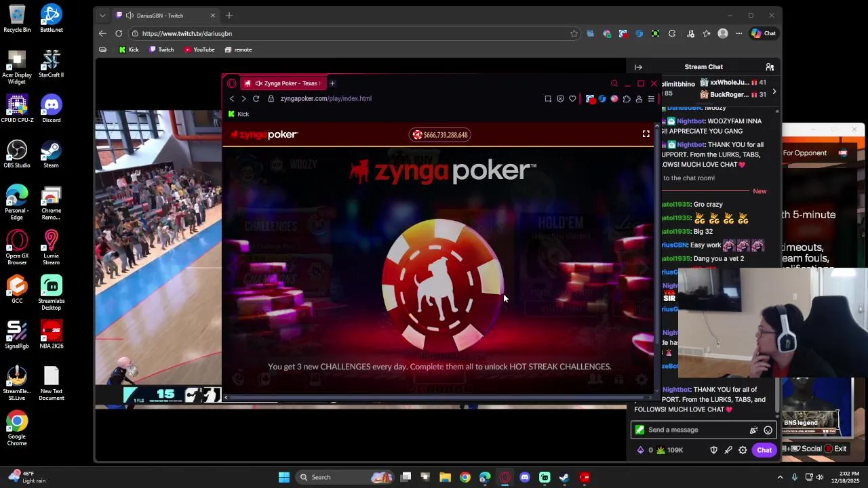Send message with purple Chat button

click(x=764, y=450)
